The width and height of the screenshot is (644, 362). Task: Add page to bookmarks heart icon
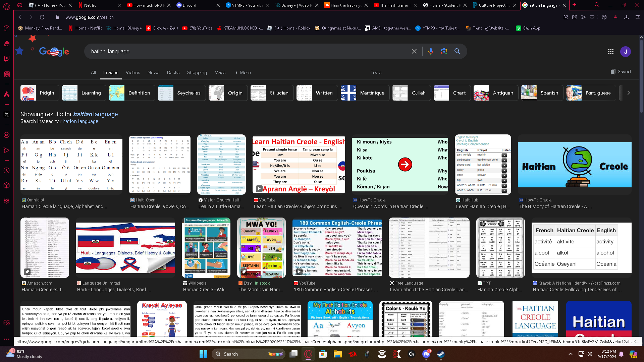(592, 17)
